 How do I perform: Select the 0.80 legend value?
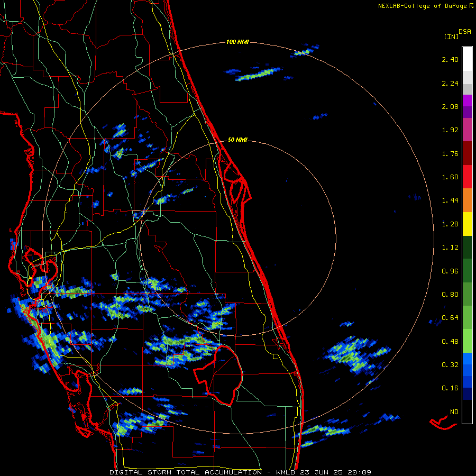(x=450, y=295)
